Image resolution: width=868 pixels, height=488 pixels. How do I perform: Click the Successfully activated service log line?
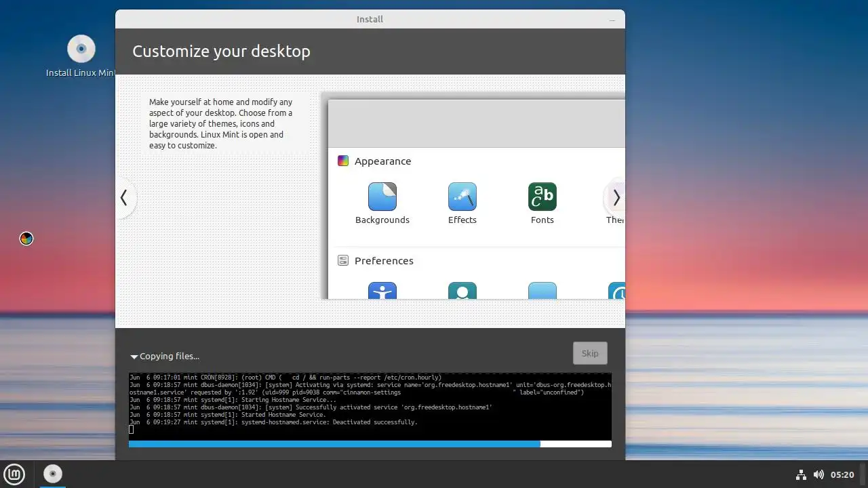pyautogui.click(x=311, y=407)
